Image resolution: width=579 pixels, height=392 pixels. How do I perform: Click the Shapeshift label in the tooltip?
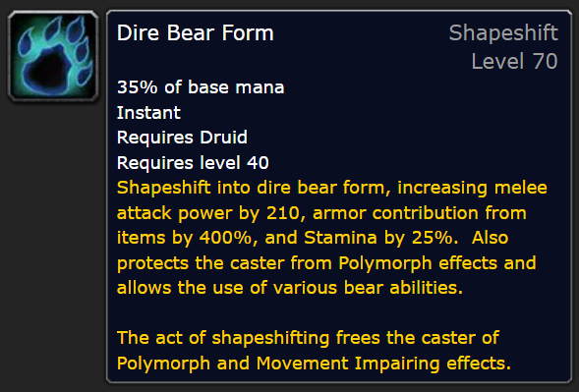(503, 33)
